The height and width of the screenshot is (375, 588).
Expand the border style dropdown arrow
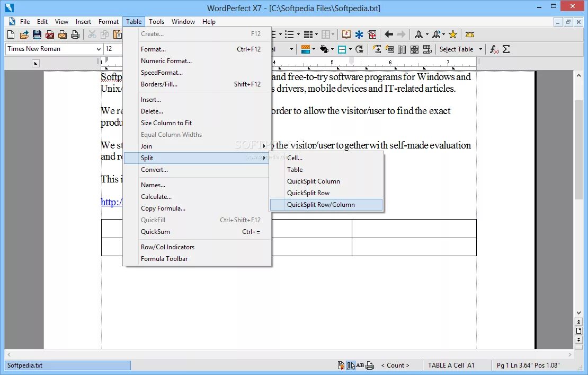coord(350,49)
